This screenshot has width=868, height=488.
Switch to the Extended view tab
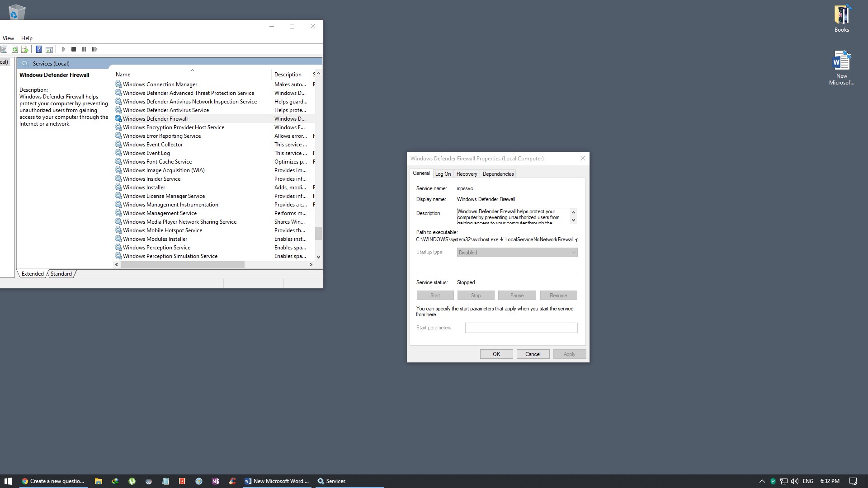[x=33, y=274]
